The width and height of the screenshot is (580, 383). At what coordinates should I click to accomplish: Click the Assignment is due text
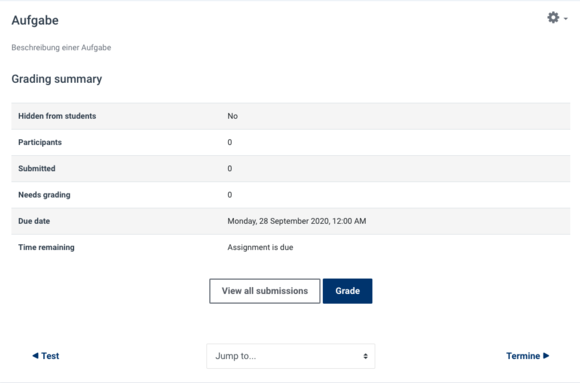coord(260,247)
